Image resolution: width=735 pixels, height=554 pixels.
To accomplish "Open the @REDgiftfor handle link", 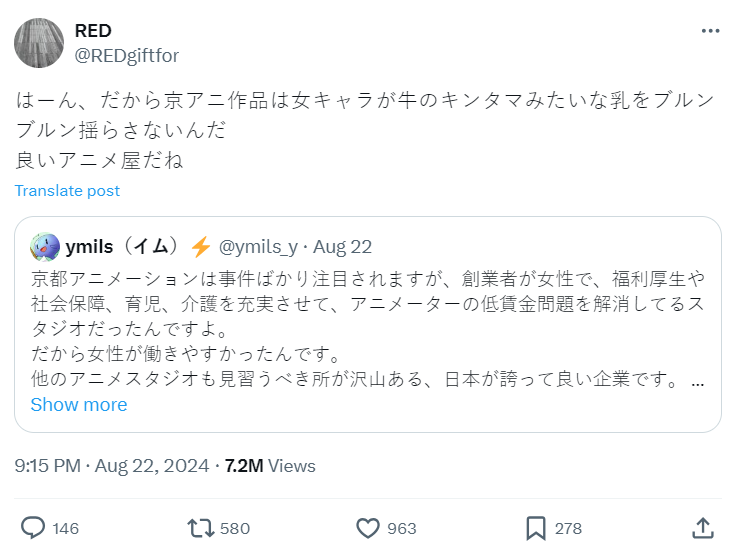I will click(127, 55).
